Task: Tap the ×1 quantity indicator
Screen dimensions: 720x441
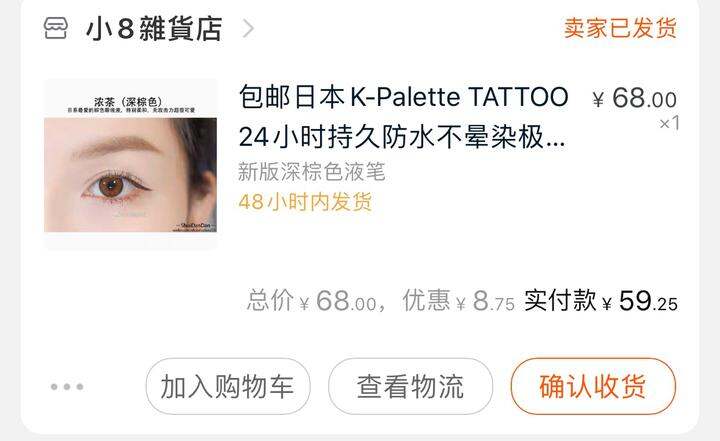Action: pyautogui.click(x=669, y=123)
